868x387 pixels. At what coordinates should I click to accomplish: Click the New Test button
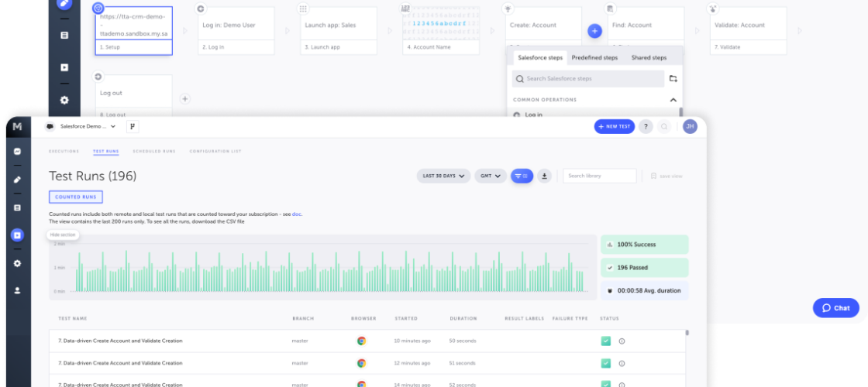point(615,127)
